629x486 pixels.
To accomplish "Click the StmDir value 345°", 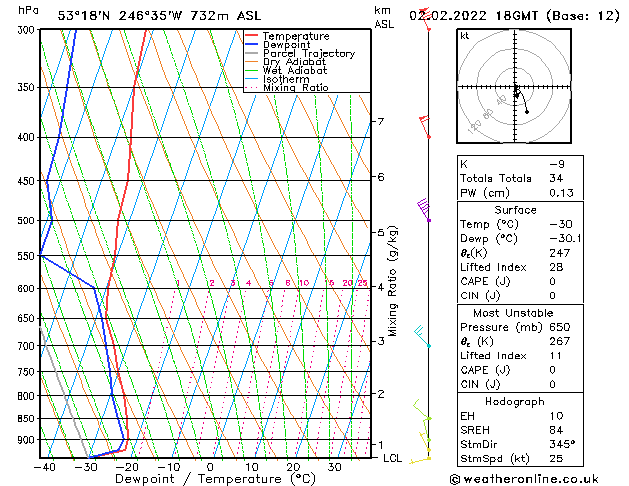I will [x=562, y=444].
